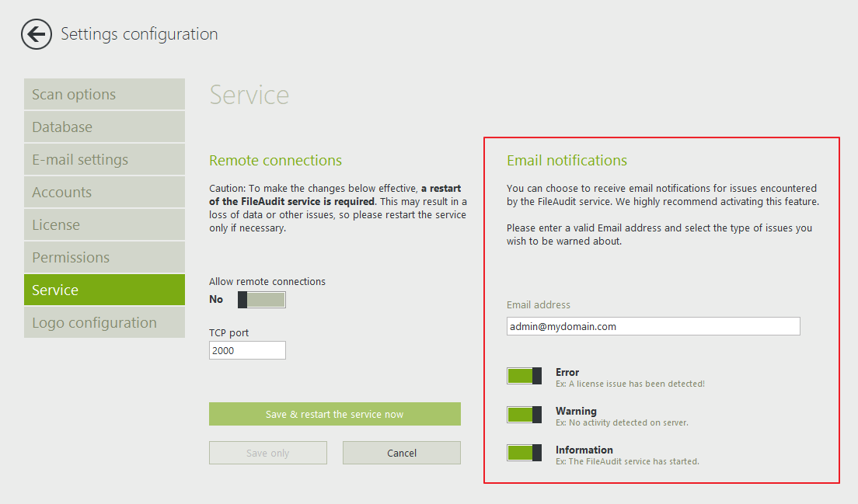The height and width of the screenshot is (504, 858).
Task: Disable Error email notifications toggle
Action: 525,377
